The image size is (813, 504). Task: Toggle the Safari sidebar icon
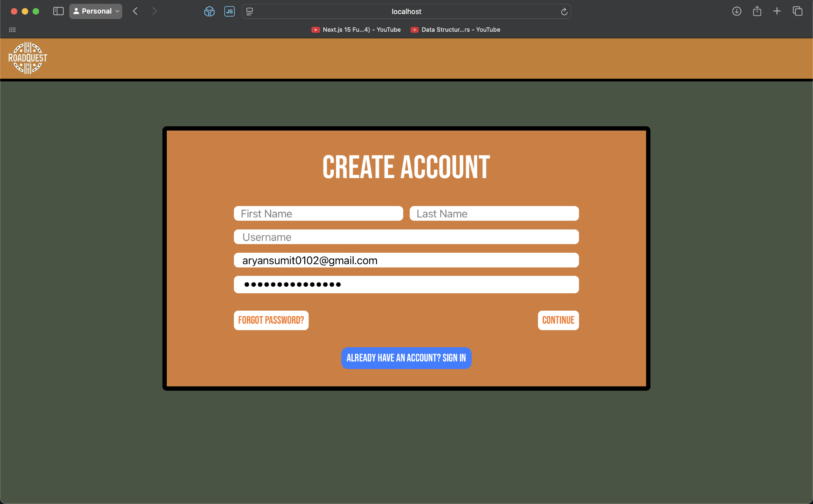[x=58, y=11]
